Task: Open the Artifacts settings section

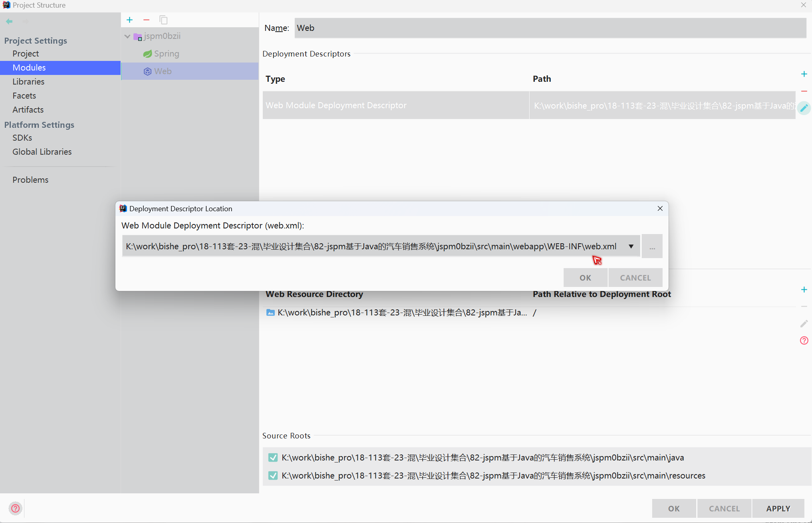Action: pyautogui.click(x=28, y=110)
